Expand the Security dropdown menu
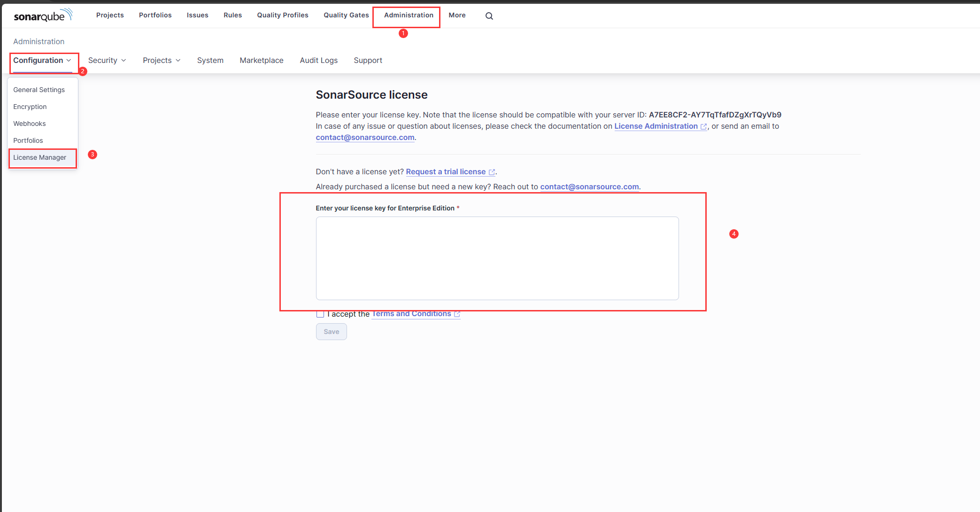The height and width of the screenshot is (512, 980). click(107, 60)
